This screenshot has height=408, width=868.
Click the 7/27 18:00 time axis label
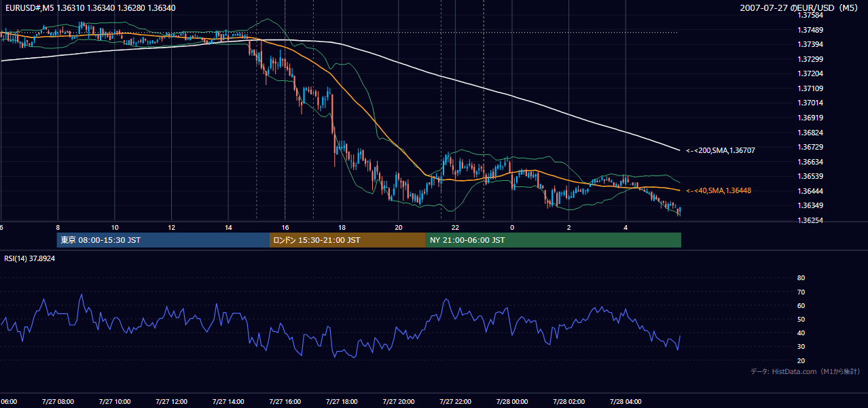point(342,401)
